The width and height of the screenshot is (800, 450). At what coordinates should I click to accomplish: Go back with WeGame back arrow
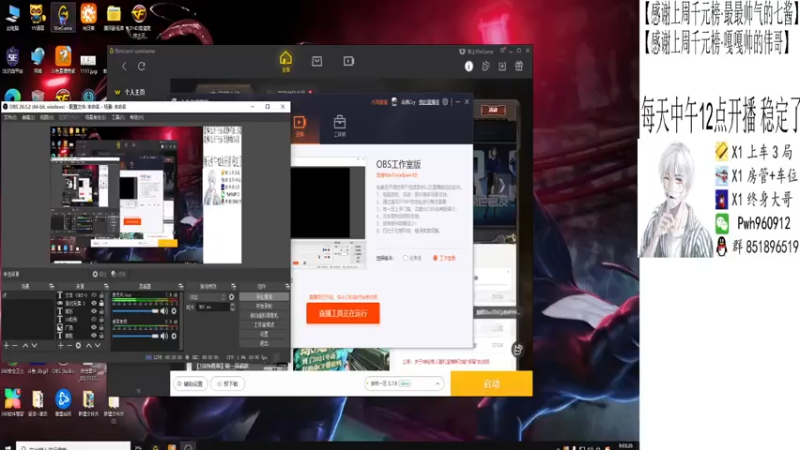click(x=124, y=66)
